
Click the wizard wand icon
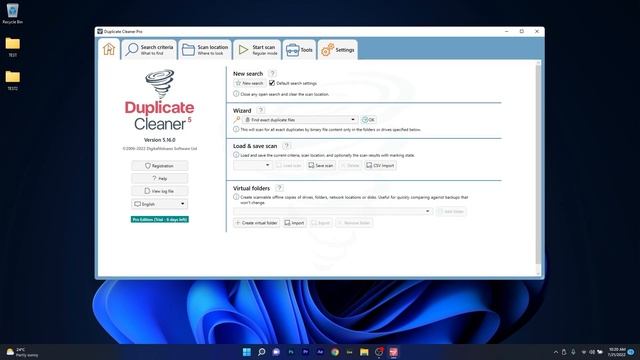(237, 120)
